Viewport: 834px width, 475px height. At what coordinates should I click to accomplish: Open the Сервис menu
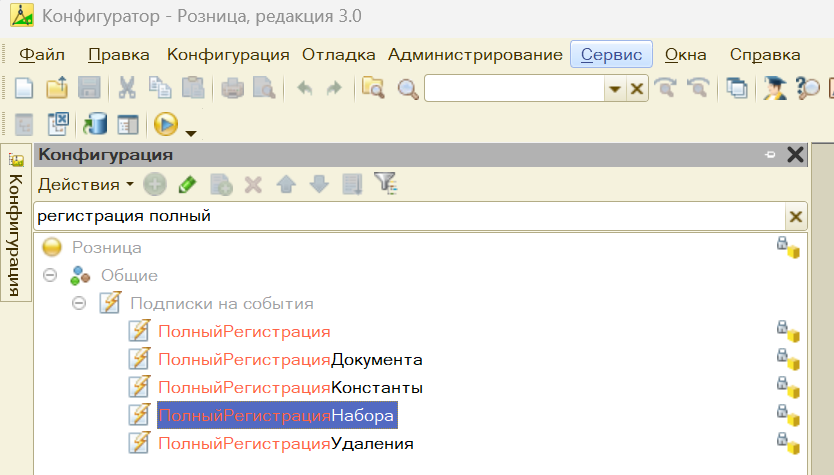click(611, 54)
